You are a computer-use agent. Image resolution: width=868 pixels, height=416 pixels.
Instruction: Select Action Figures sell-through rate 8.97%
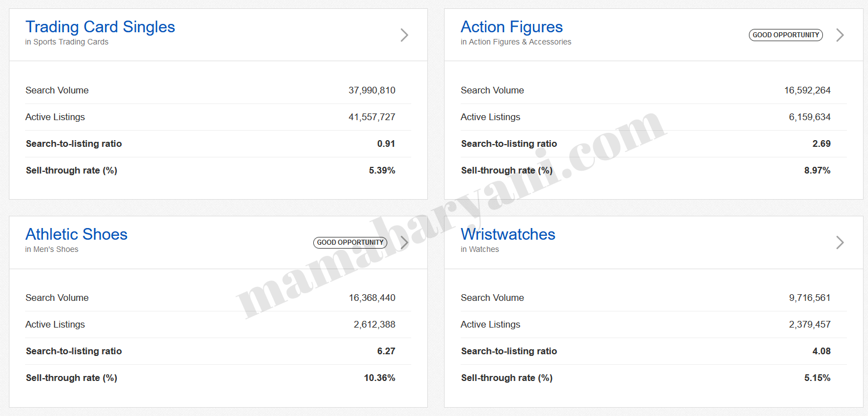(x=817, y=170)
